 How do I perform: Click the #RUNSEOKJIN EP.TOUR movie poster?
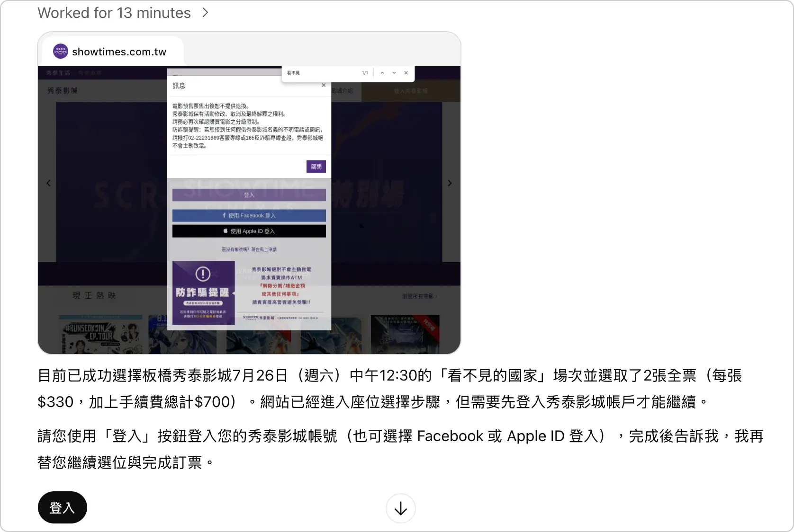(100, 334)
